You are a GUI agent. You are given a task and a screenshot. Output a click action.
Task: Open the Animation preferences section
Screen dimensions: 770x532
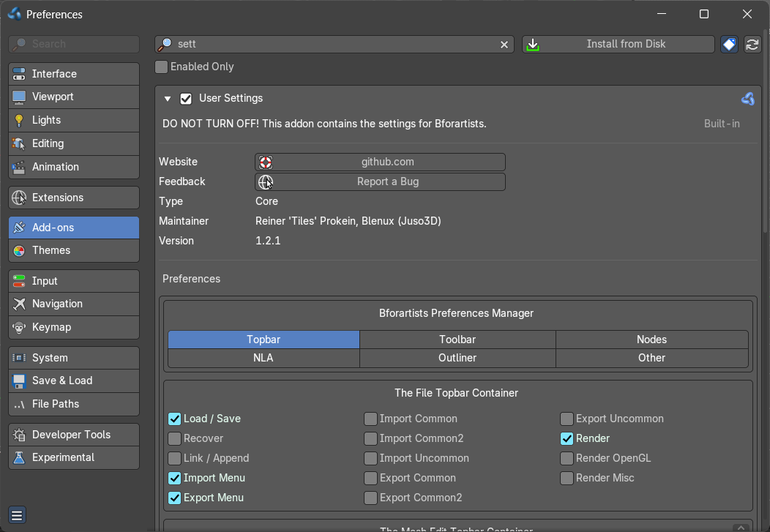74,167
